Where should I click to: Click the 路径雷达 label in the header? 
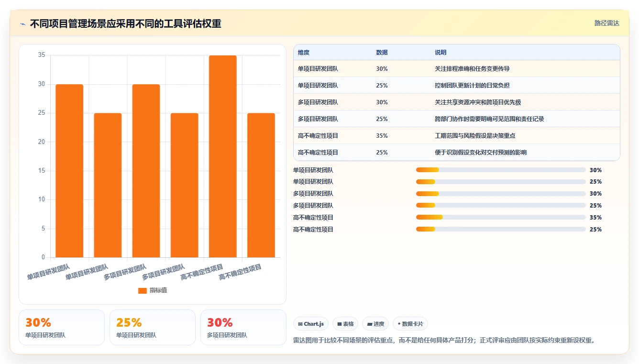[x=606, y=23]
